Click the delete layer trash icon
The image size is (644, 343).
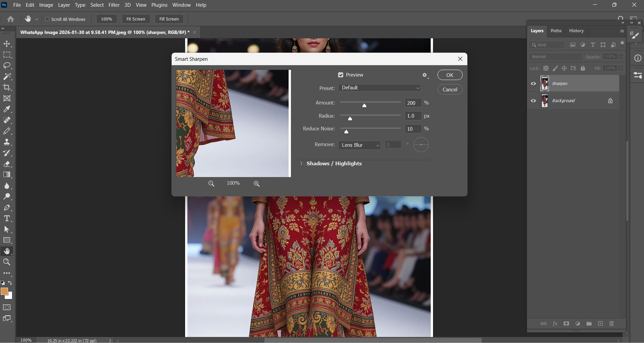tap(611, 324)
